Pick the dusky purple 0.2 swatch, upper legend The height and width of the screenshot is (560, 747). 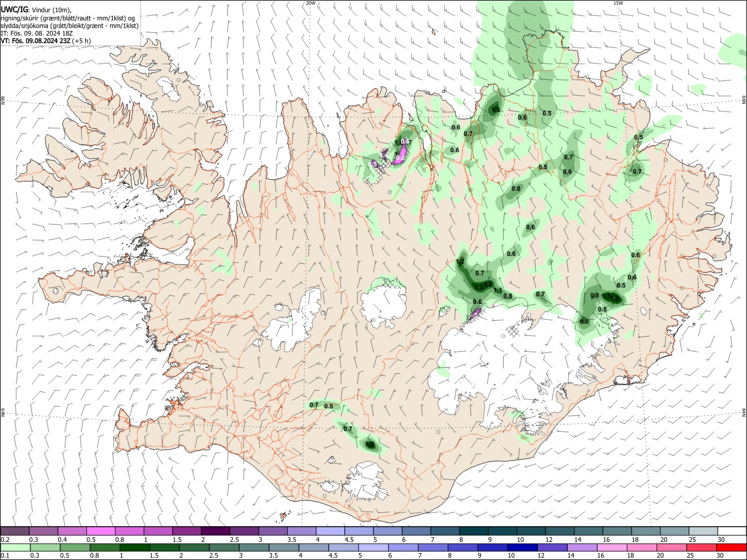pos(15,531)
